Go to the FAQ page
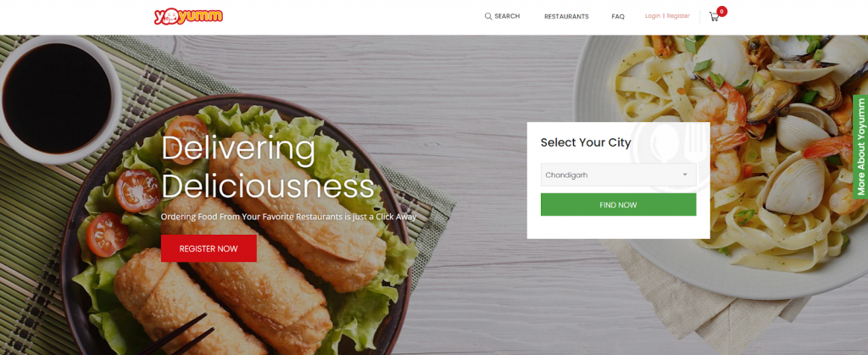The width and height of the screenshot is (868, 355). [x=618, y=17]
